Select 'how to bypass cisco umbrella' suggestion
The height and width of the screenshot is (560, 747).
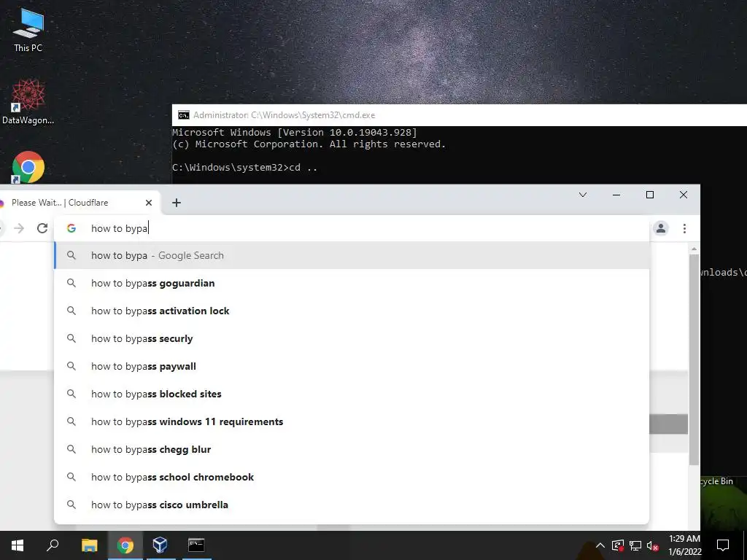(352, 505)
